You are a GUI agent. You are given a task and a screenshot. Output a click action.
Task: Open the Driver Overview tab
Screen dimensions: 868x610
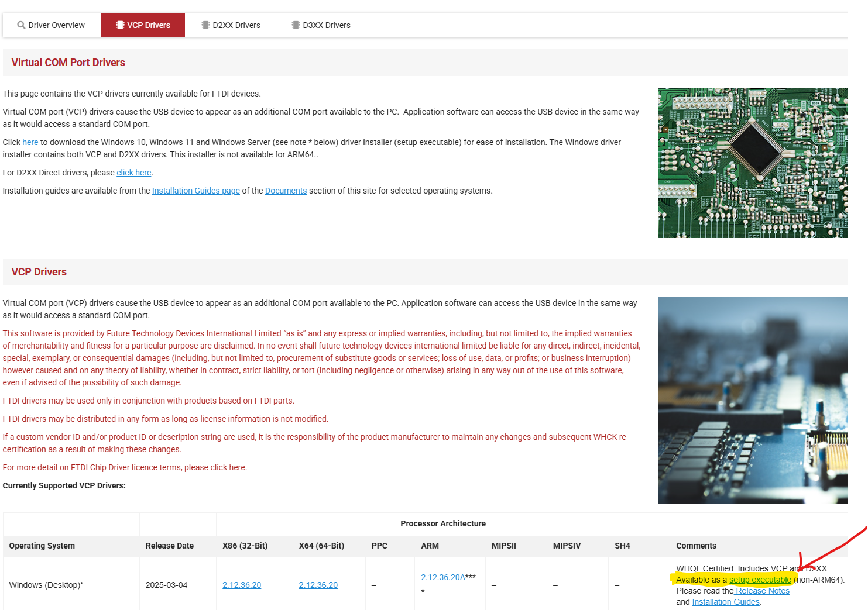[56, 25]
